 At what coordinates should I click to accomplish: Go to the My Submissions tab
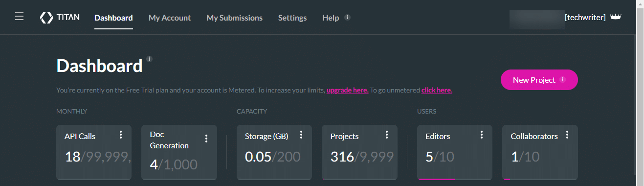(234, 18)
